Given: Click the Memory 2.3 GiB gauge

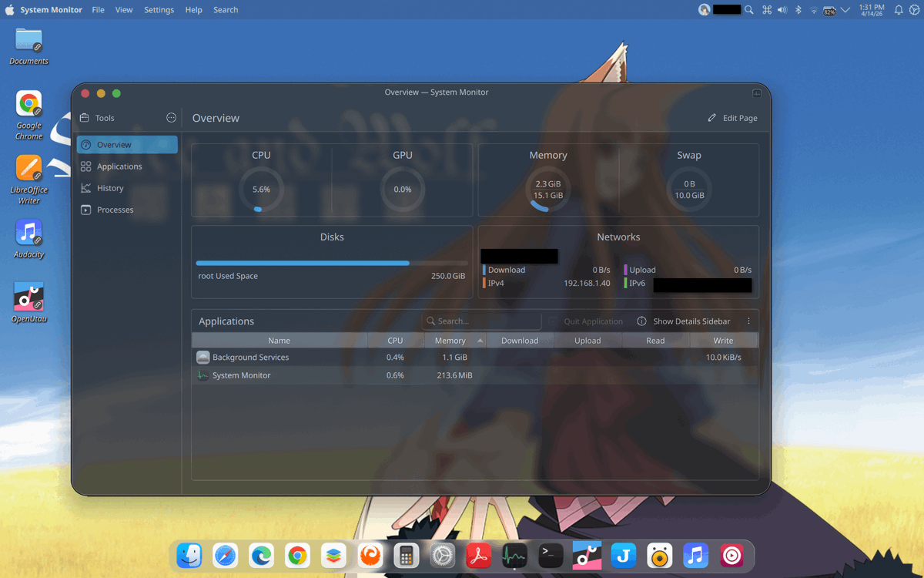Looking at the screenshot, I should click(x=548, y=190).
